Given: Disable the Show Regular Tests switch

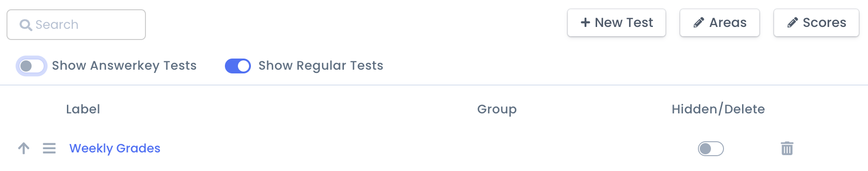Looking at the screenshot, I should coord(238,66).
